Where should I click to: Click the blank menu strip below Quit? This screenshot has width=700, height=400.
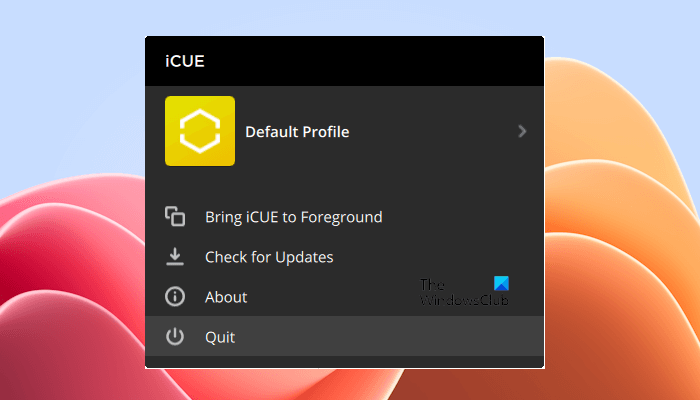click(x=345, y=362)
